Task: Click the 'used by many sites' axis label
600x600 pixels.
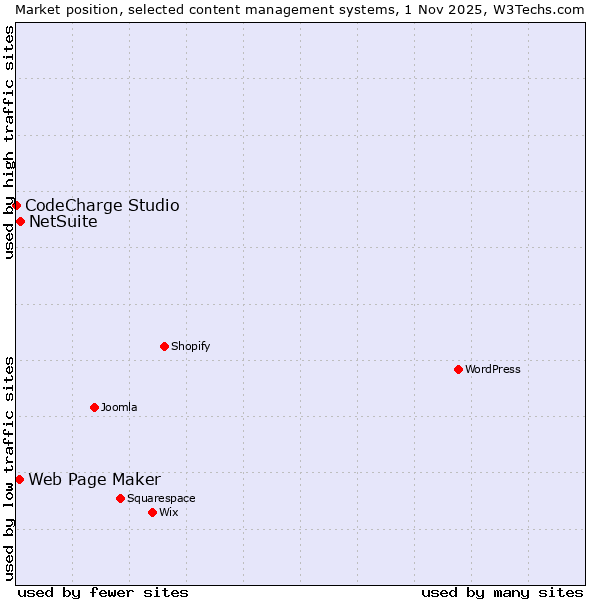Action: click(502, 592)
